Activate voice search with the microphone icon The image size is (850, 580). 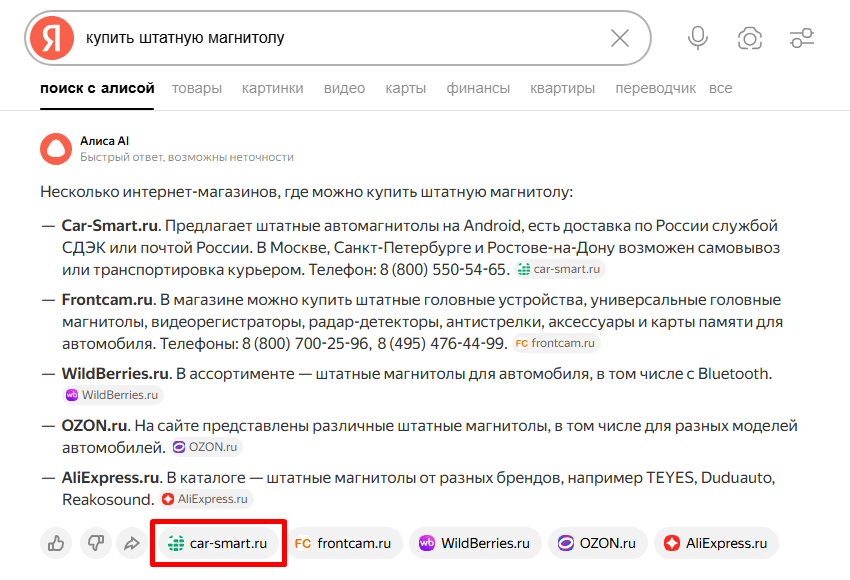pyautogui.click(x=697, y=38)
